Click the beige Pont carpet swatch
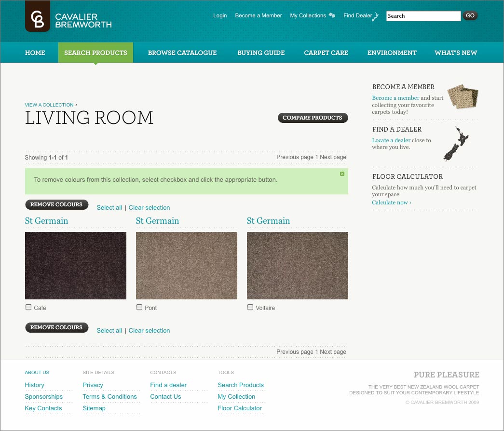Viewport: 504px width, 431px height. click(187, 266)
